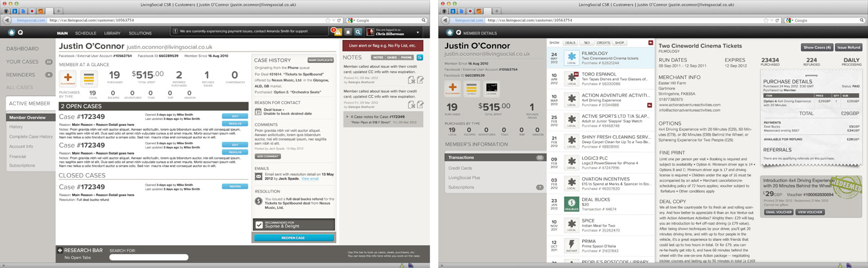
Task: Toggle the Credits filter in transaction list
Action: (x=603, y=42)
